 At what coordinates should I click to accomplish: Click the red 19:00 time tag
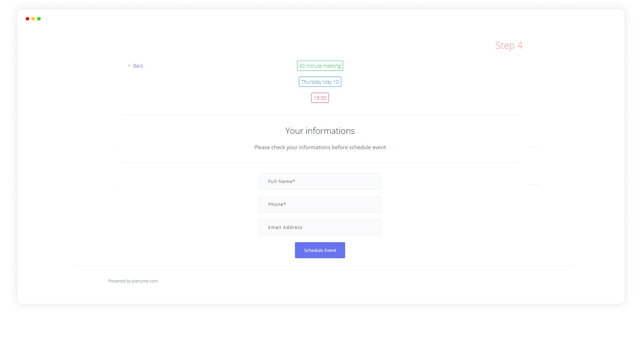[320, 98]
